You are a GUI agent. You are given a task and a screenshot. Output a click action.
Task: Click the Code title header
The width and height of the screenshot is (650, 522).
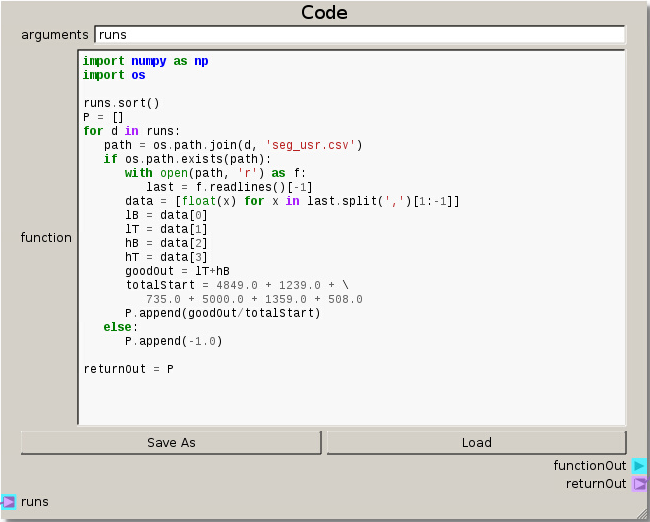[x=325, y=13]
